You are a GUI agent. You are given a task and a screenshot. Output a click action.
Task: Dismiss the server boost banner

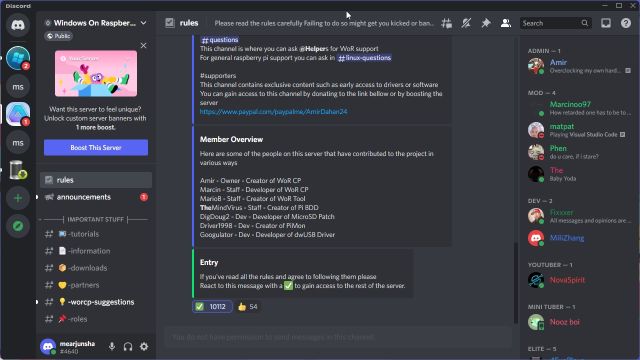[143, 45]
